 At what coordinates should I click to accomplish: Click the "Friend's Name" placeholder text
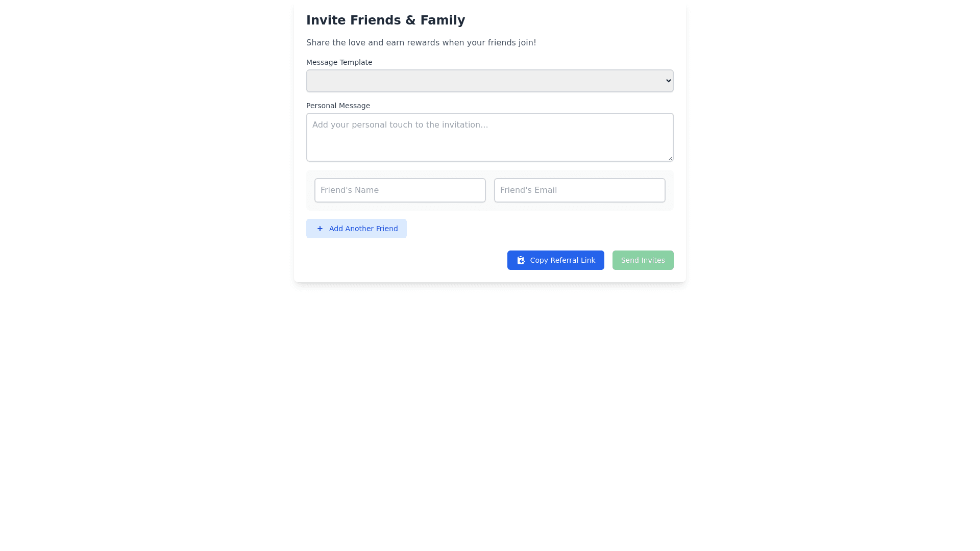[349, 190]
